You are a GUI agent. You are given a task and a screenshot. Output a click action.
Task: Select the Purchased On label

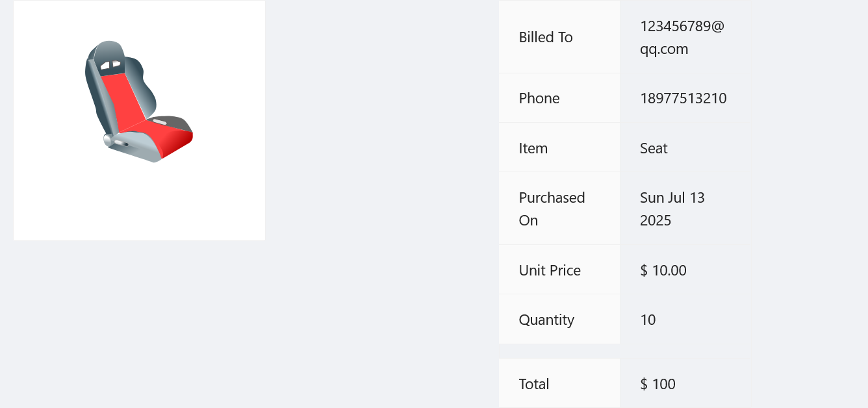[552, 209]
